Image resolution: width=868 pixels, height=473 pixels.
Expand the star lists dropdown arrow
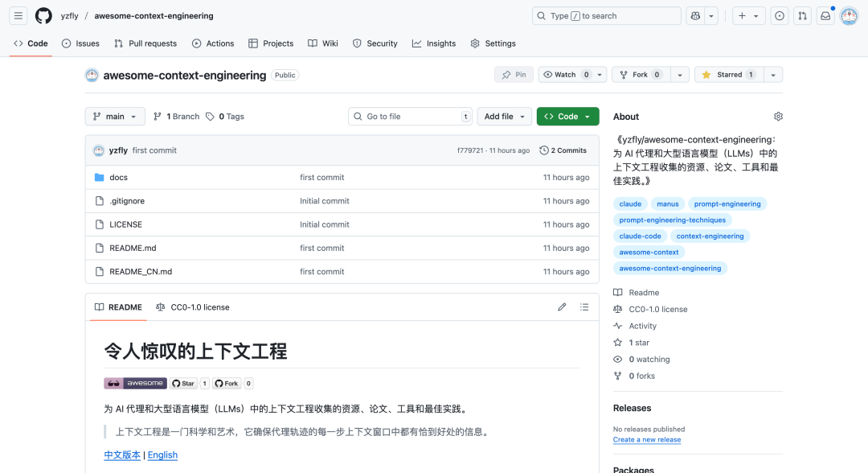pyautogui.click(x=773, y=75)
